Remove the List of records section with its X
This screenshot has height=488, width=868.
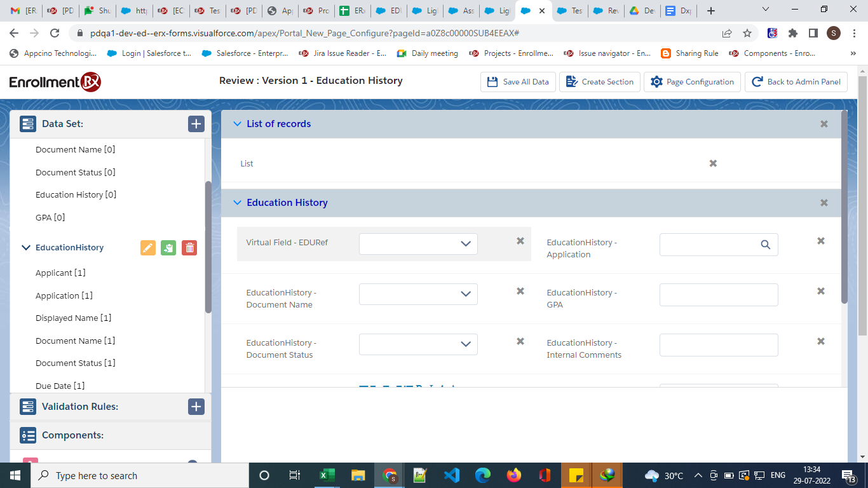click(x=824, y=124)
